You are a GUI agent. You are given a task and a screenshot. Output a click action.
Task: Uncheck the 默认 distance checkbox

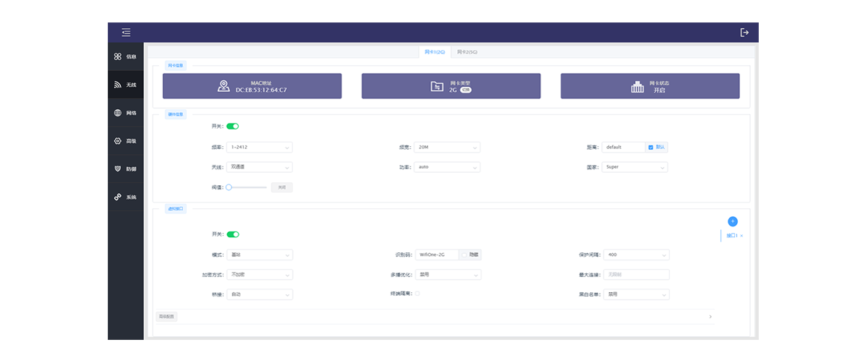(651, 147)
